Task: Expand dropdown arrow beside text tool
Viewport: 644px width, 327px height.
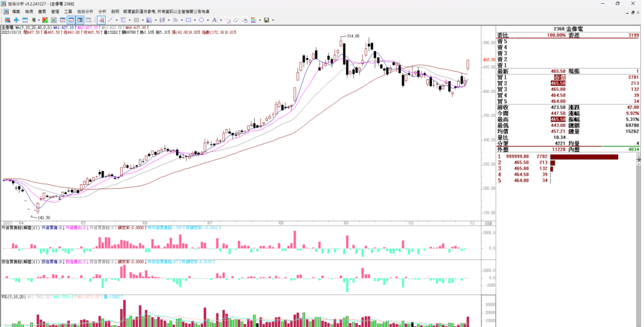Action: coord(221,19)
